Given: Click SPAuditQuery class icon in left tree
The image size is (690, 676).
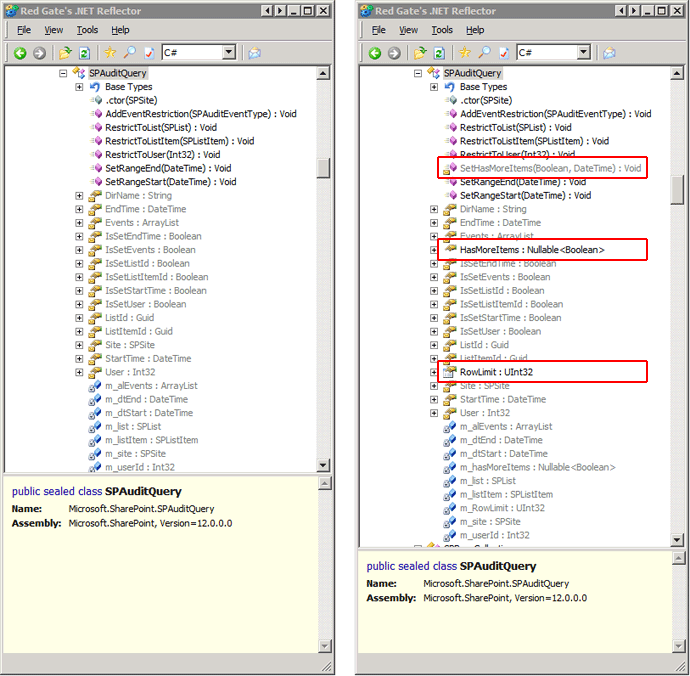Looking at the screenshot, I should coord(79,73).
